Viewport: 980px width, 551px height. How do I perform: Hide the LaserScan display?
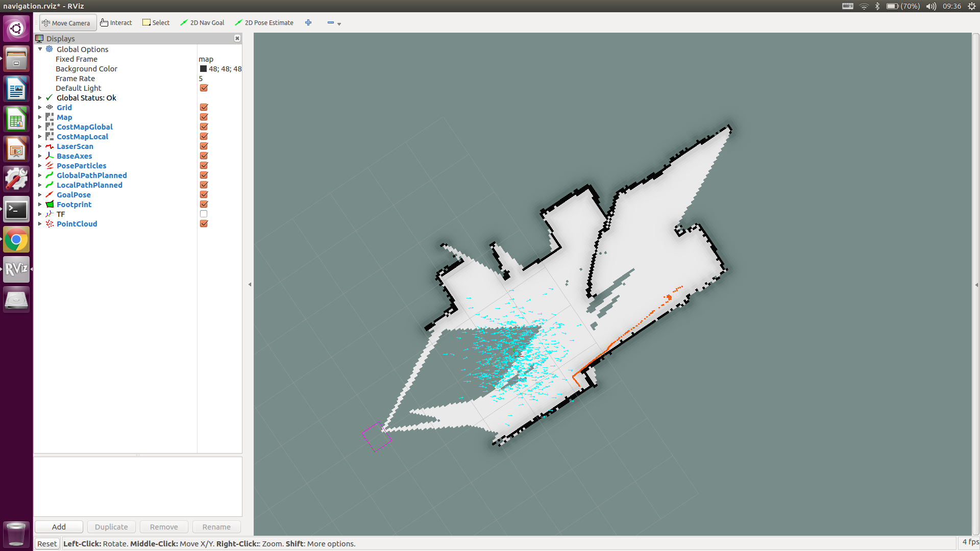(204, 146)
